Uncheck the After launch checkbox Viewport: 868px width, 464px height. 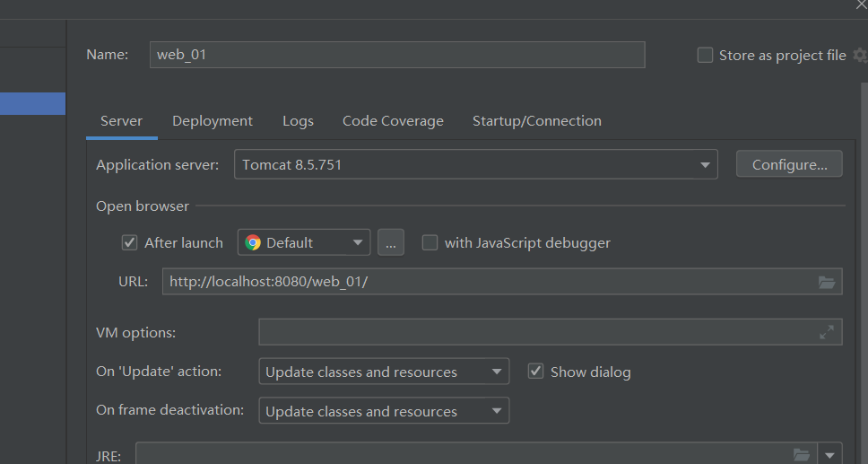point(130,242)
